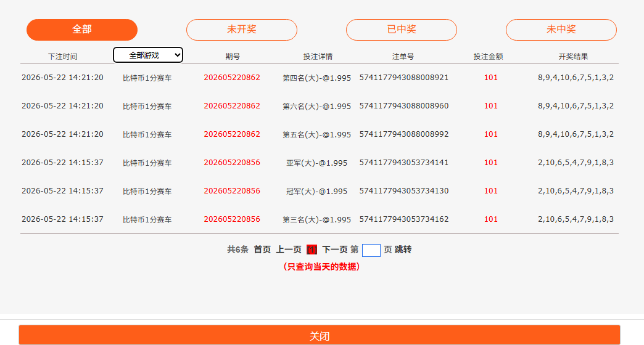Click 投注金额 column header

(488, 57)
